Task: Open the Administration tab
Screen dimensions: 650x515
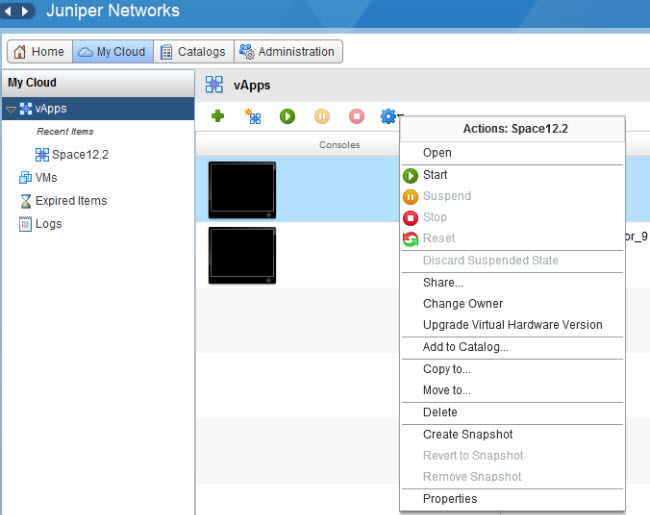Action: 288,51
